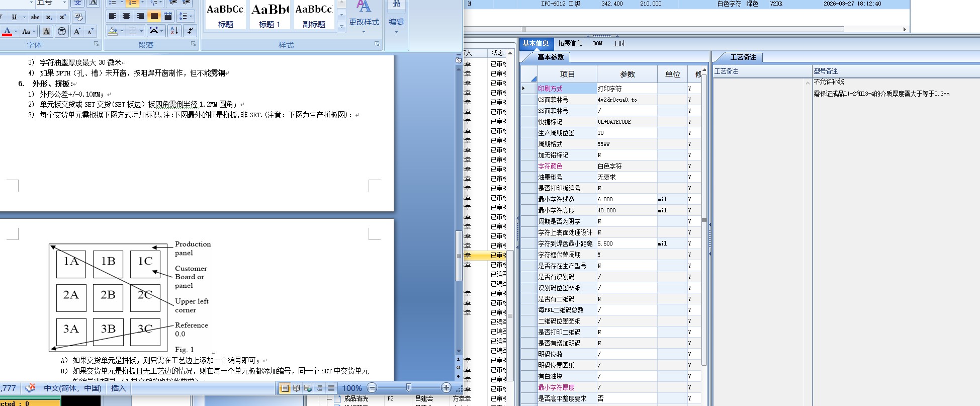The width and height of the screenshot is (980, 406).
Task: Apply the 标题 1 style
Action: pos(270,15)
